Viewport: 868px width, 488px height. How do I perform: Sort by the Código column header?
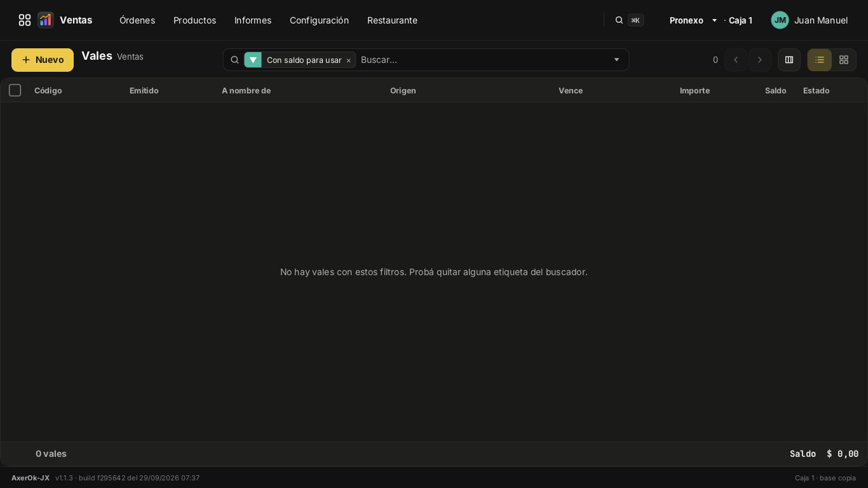pyautogui.click(x=48, y=90)
